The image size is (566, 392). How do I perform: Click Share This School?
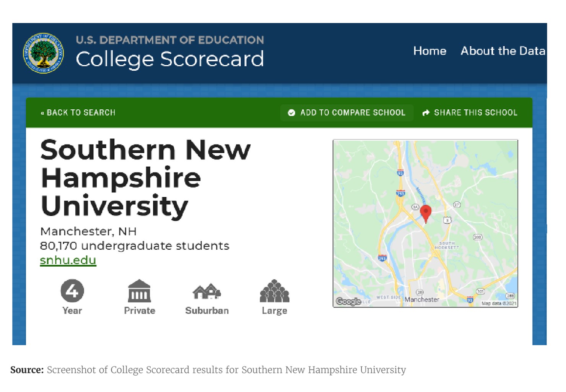pyautogui.click(x=475, y=112)
